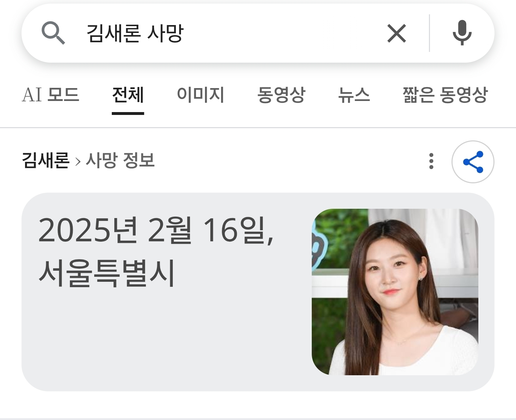Viewport: 516px width, 420px height.
Task: Click the 사망 정보 breadcrumb label
Action: (x=120, y=160)
